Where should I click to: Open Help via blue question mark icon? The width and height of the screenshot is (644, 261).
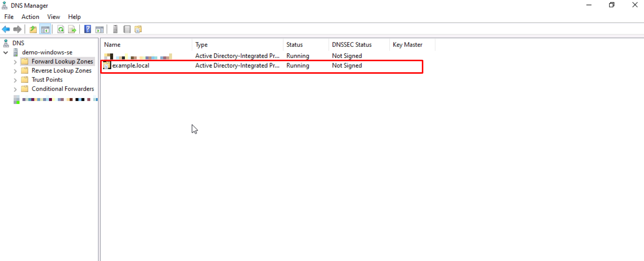coord(88,29)
